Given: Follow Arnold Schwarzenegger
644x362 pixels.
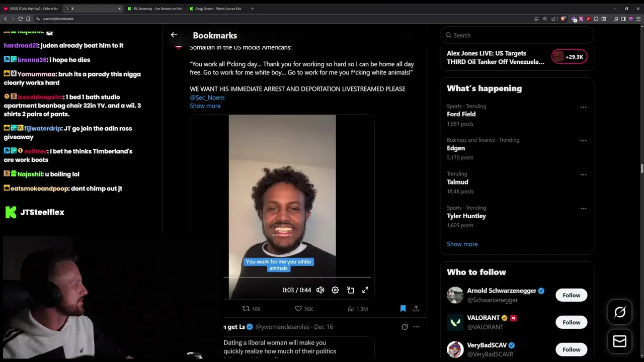Looking at the screenshot, I should pos(572,295).
